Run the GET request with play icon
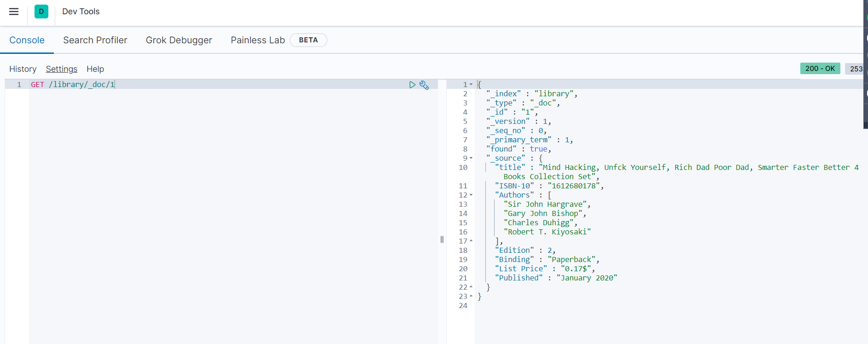This screenshot has height=344, width=868. [x=412, y=85]
